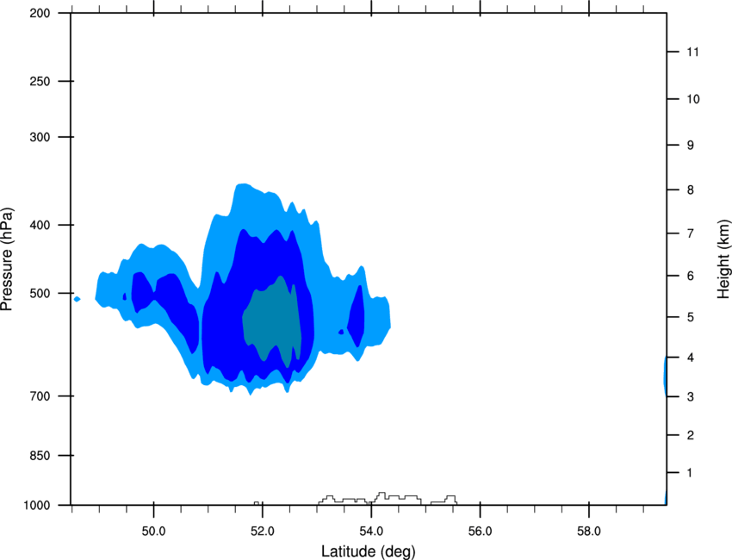The image size is (732, 560).
Task: Click the 'Latitude (deg)' axis title
Action: (x=368, y=551)
